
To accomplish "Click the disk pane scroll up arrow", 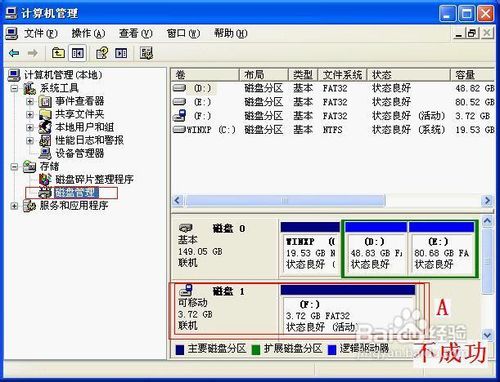I will 487,221.
